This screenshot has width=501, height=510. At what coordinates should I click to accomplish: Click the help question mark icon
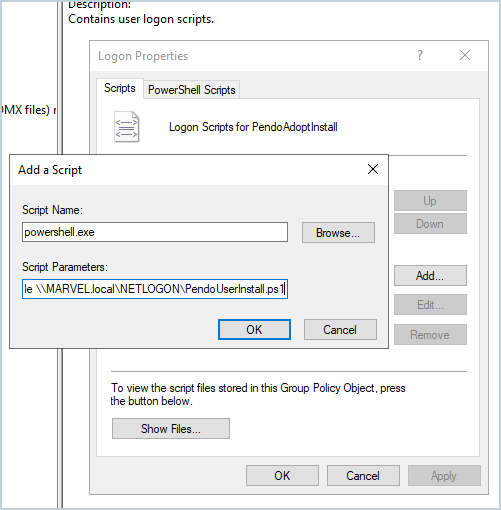pyautogui.click(x=420, y=55)
